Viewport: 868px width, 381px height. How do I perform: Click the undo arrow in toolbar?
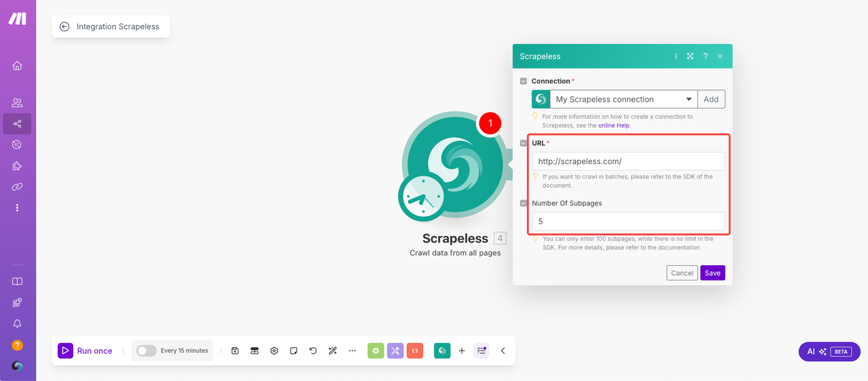(313, 350)
